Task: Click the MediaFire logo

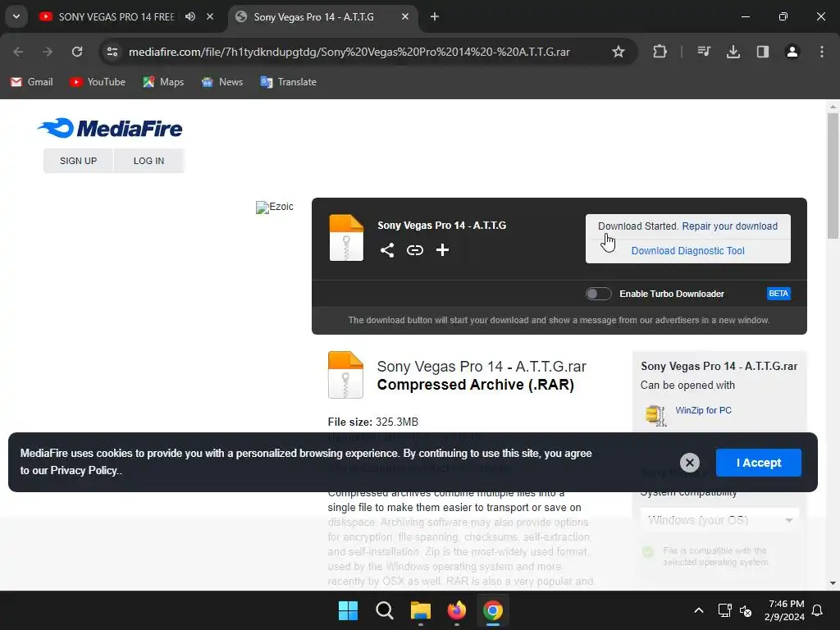Action: [110, 129]
